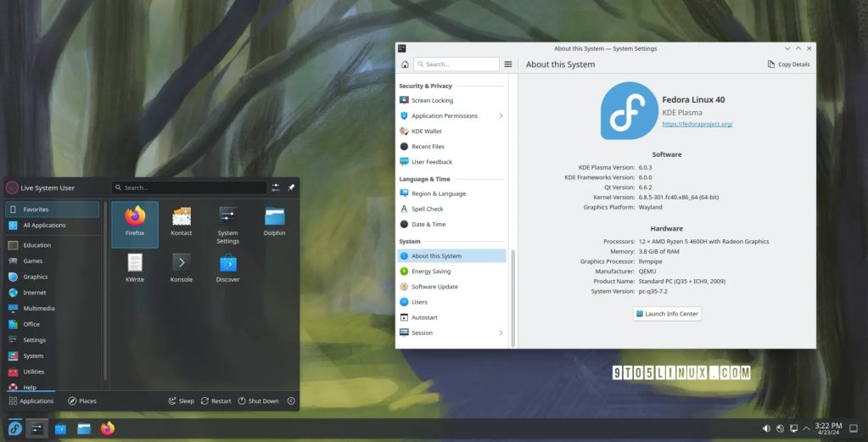
Task: Open KWrite text editor from Favorites
Action: (135, 266)
